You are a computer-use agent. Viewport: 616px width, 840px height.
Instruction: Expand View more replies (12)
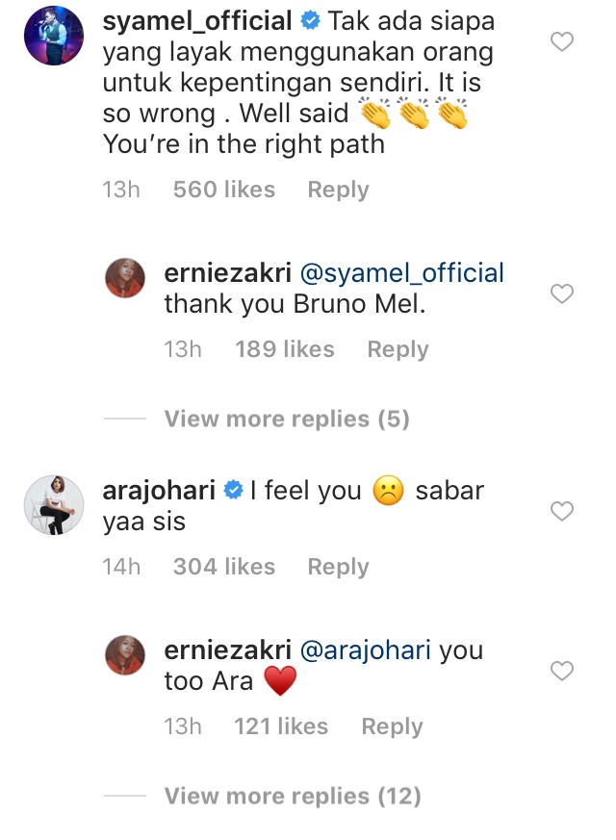(x=293, y=797)
